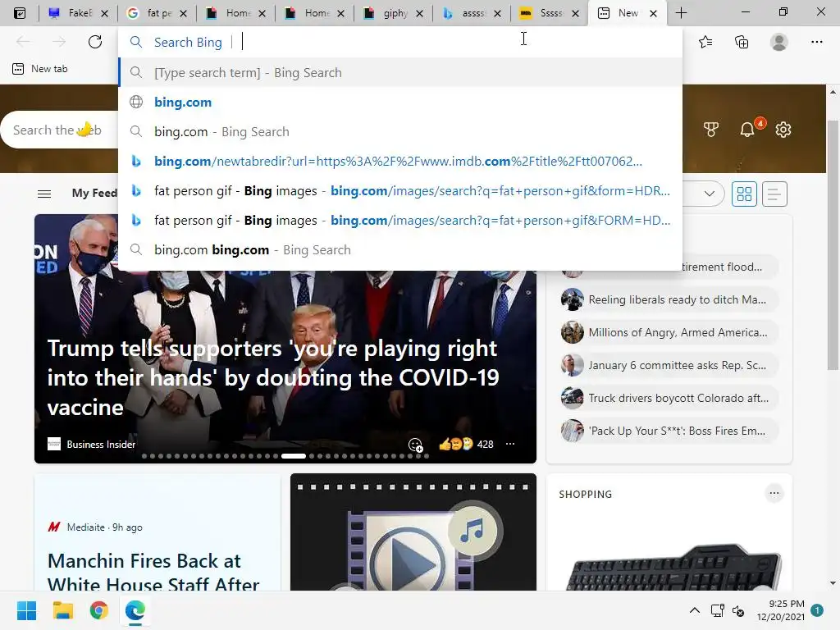Click the Refresh page button
Image resolution: width=840 pixels, height=630 pixels.
tap(95, 42)
